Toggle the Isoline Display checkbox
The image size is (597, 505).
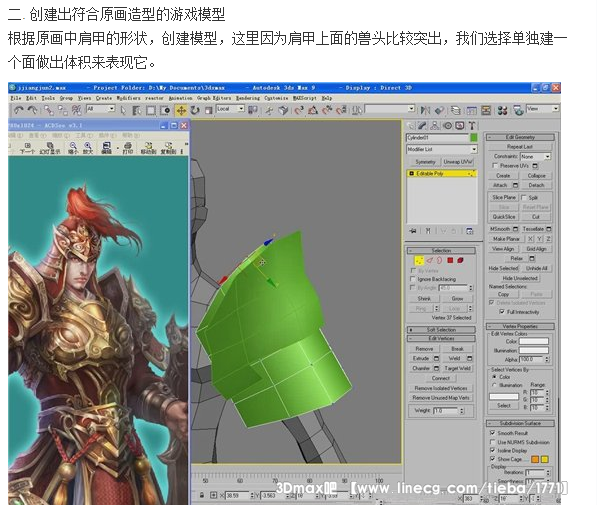492,450
